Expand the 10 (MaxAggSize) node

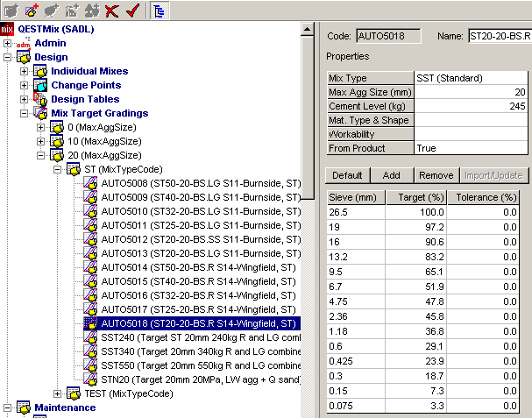click(41, 141)
